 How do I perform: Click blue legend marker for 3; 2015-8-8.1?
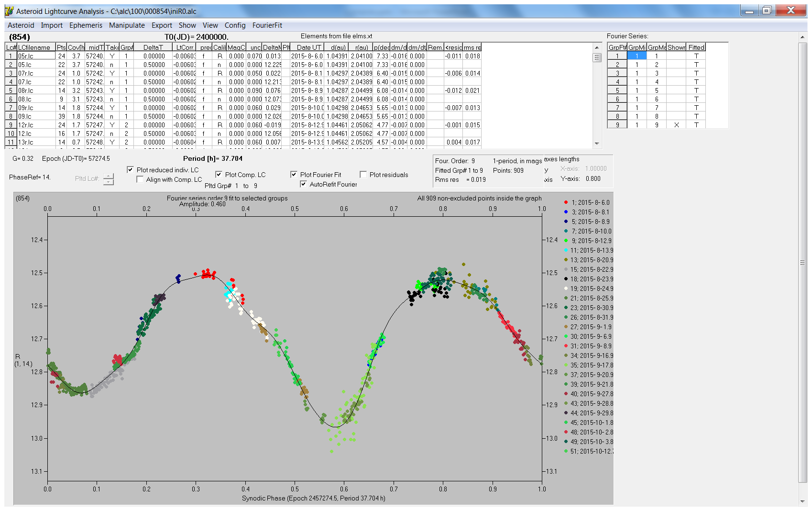(566, 212)
